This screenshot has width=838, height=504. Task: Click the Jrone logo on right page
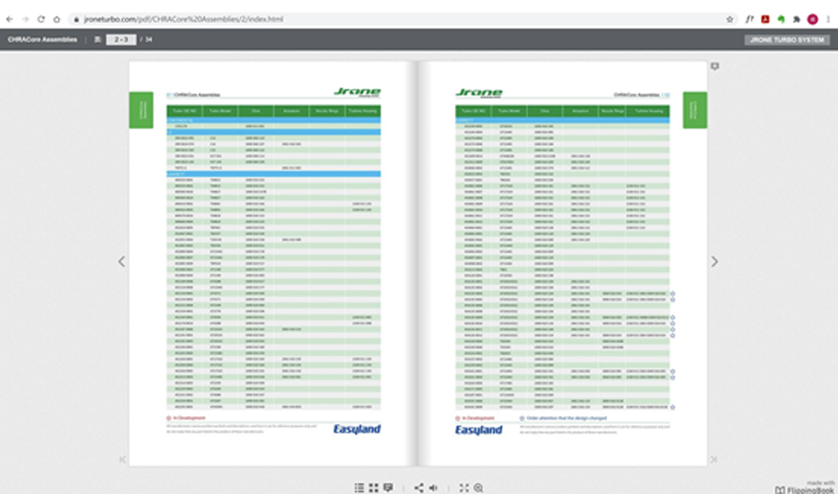479,93
